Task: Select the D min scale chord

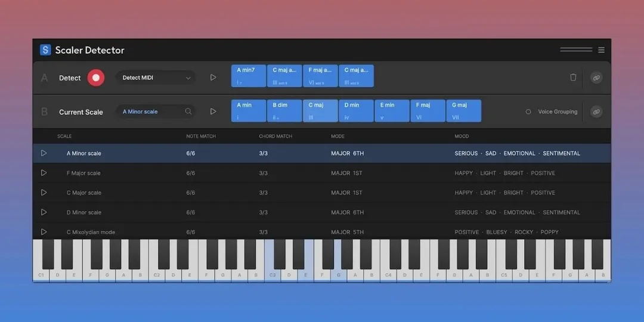Action: [x=356, y=111]
